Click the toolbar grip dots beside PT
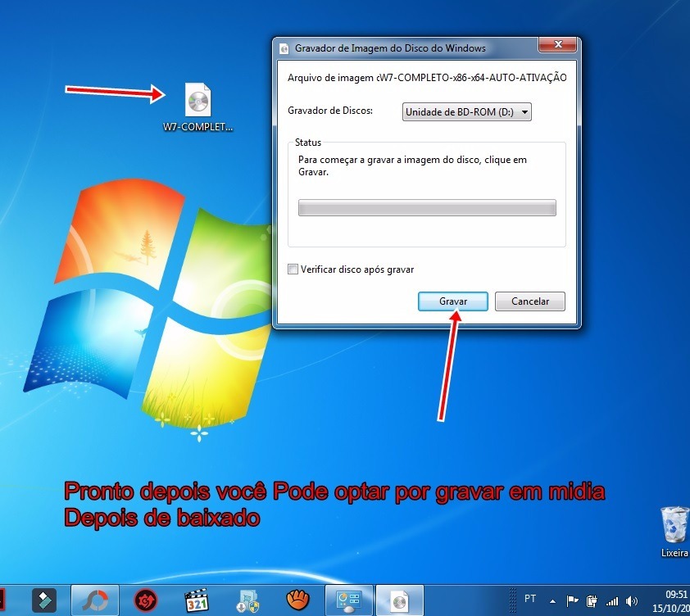Image resolution: width=690 pixels, height=616 pixels. point(513,600)
